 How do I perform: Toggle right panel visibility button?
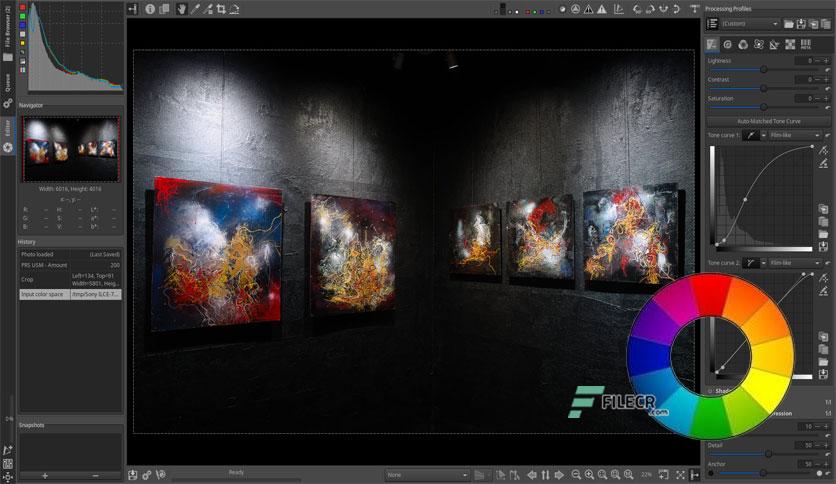pos(694,474)
